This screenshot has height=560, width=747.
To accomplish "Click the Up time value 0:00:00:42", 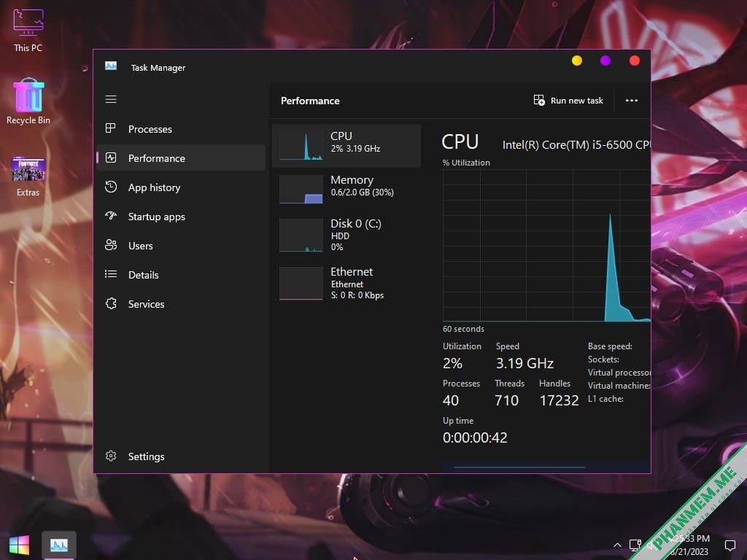I will tap(475, 437).
